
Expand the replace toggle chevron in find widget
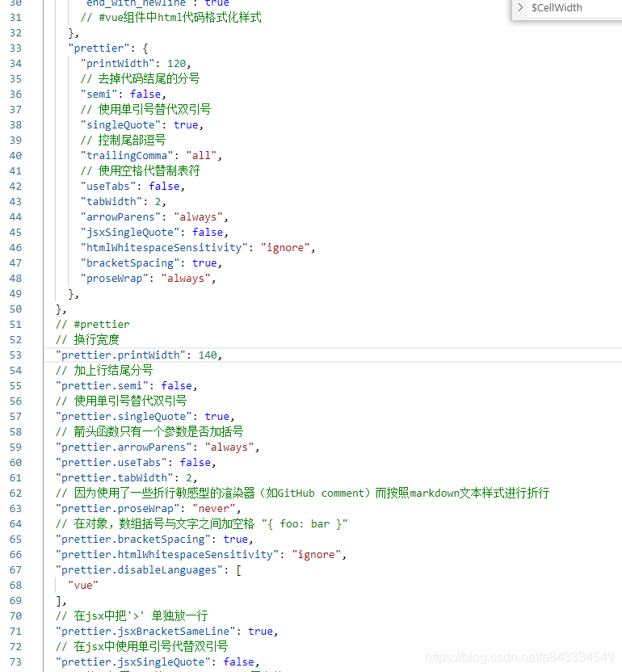(x=520, y=7)
